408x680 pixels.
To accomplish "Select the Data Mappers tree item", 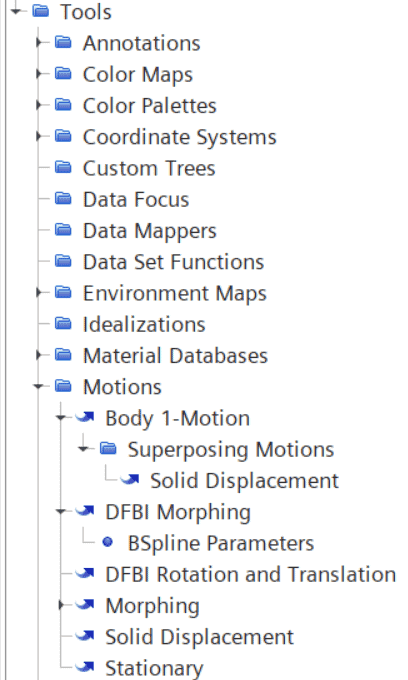I will 150,231.
